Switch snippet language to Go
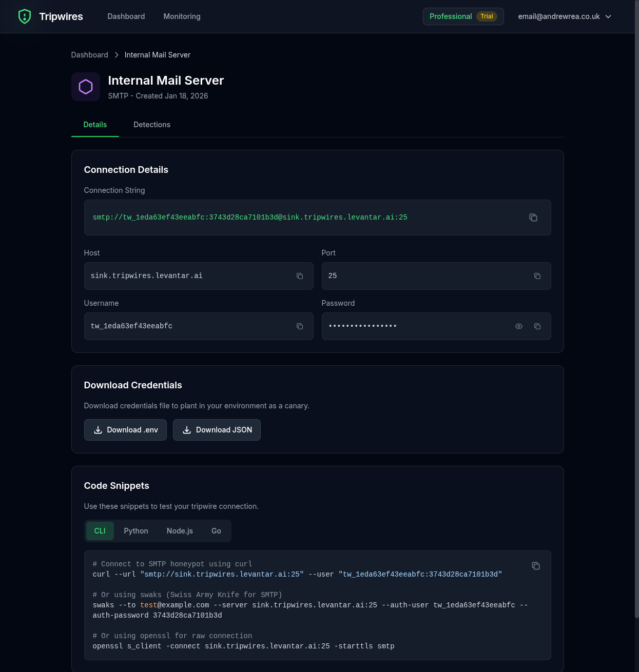Viewport: 639px width, 672px height. (x=216, y=531)
